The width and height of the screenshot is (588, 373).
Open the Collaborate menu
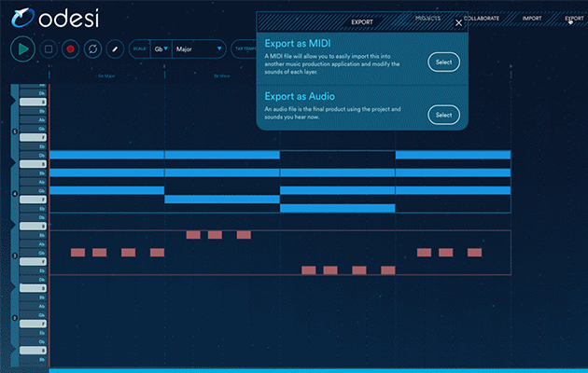point(482,18)
